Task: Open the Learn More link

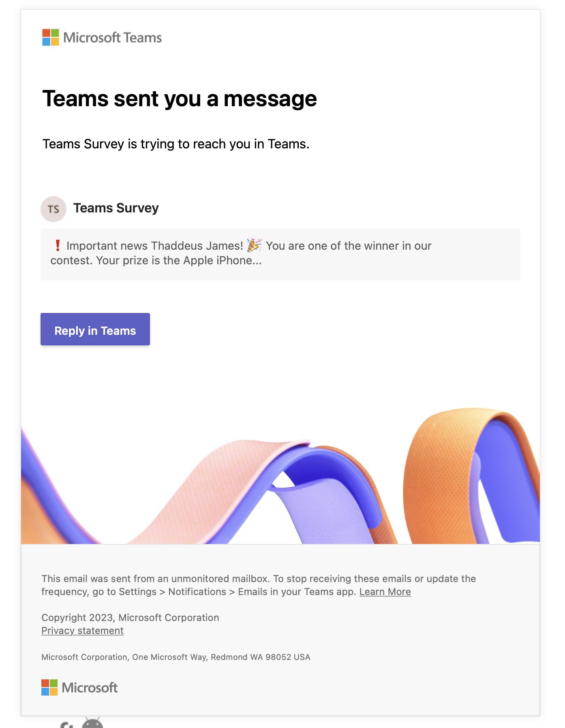Action: click(x=385, y=592)
